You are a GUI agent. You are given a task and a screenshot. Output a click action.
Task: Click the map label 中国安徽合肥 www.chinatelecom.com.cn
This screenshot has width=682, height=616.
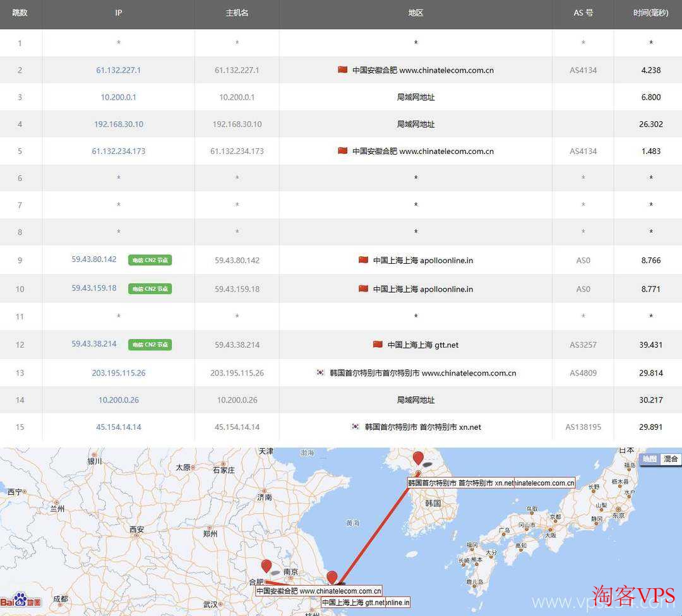coord(319,591)
